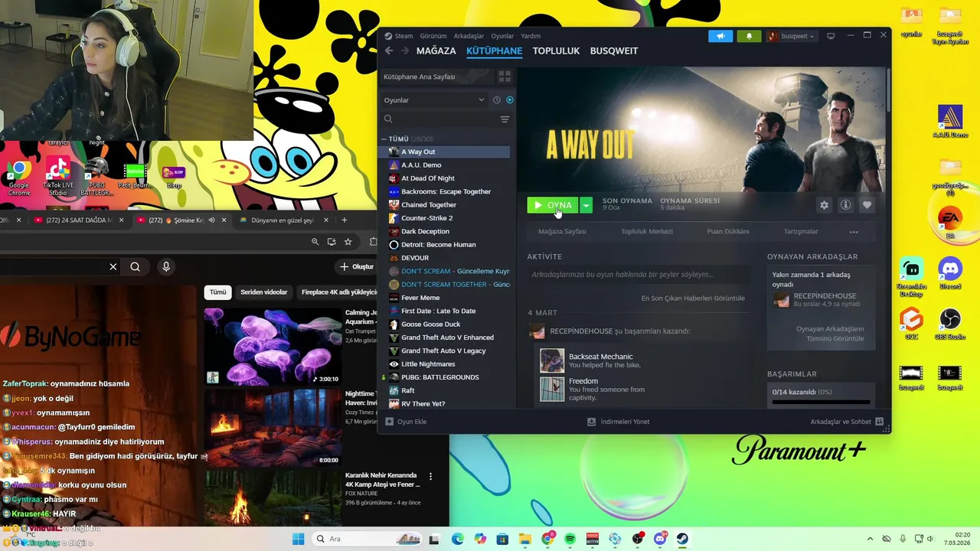The height and width of the screenshot is (551, 980).
Task: Click Oluştur create button on YouTube
Action: (x=356, y=266)
